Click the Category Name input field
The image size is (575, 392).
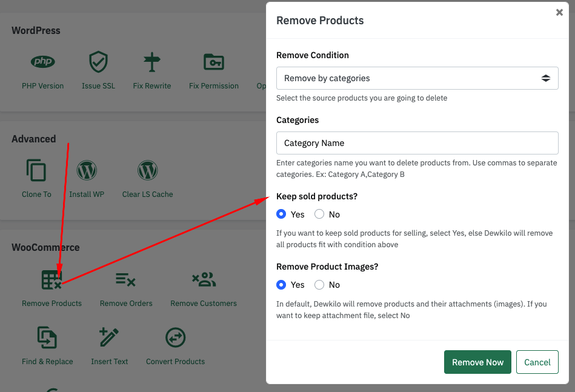tap(417, 143)
